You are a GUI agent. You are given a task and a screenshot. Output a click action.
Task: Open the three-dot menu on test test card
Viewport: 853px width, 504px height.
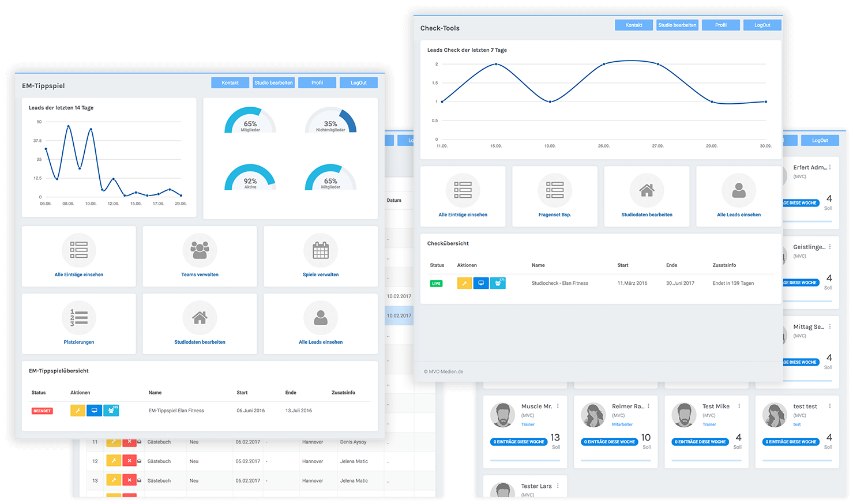pyautogui.click(x=830, y=406)
